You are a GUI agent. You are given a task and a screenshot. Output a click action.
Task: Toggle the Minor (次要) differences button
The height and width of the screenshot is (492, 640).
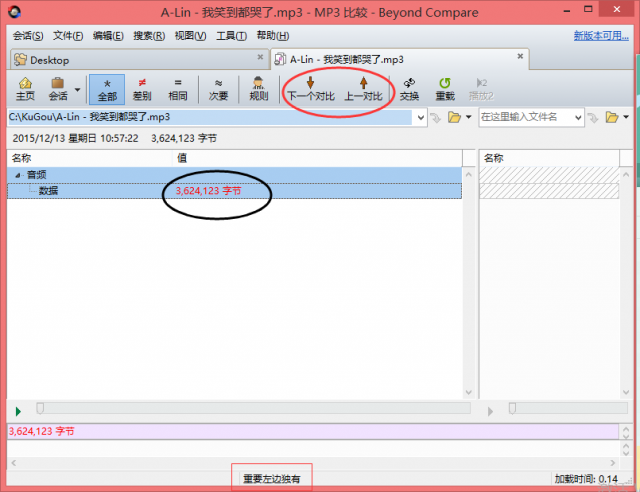click(218, 89)
